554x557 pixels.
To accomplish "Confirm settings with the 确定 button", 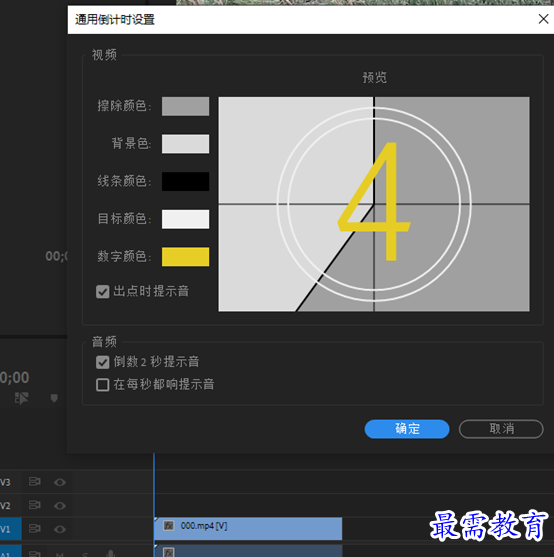I will coord(407,429).
